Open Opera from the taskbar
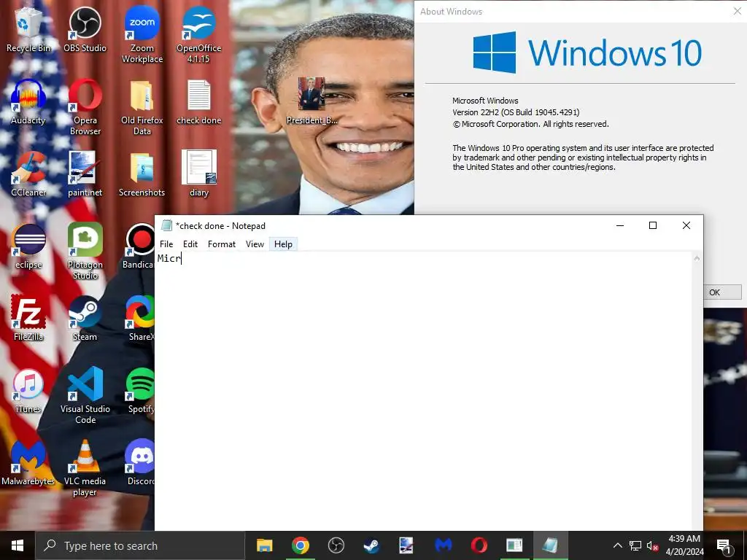747x560 pixels. click(x=479, y=545)
